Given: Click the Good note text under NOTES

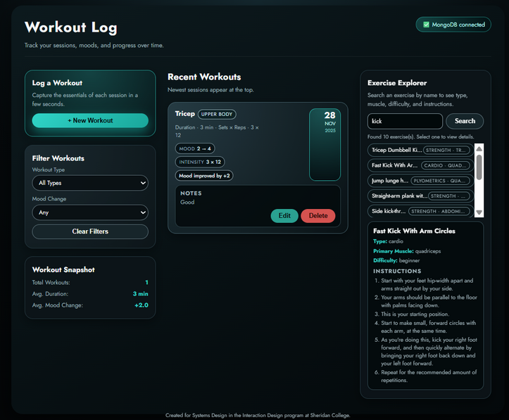Looking at the screenshot, I should [x=187, y=202].
